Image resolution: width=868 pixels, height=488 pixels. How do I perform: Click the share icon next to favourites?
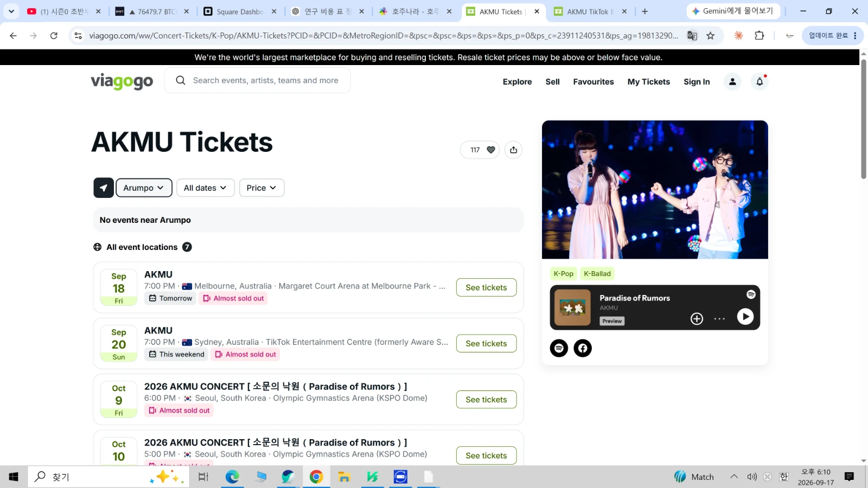[x=513, y=150]
